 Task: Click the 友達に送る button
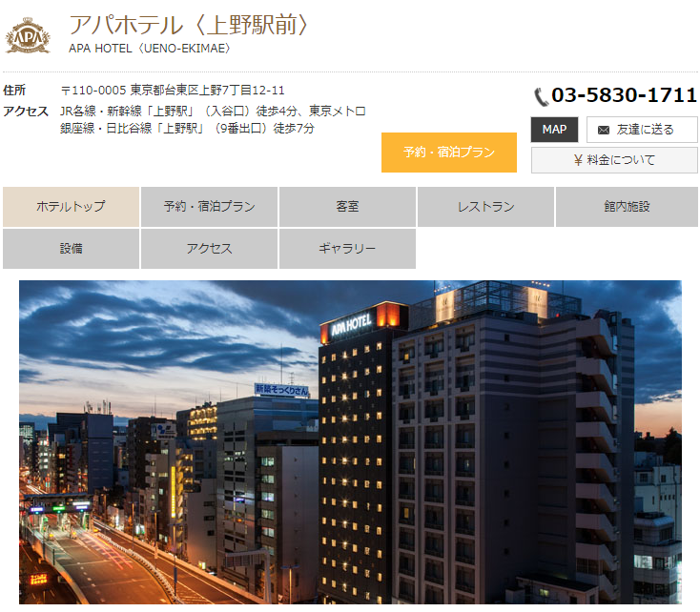642,130
